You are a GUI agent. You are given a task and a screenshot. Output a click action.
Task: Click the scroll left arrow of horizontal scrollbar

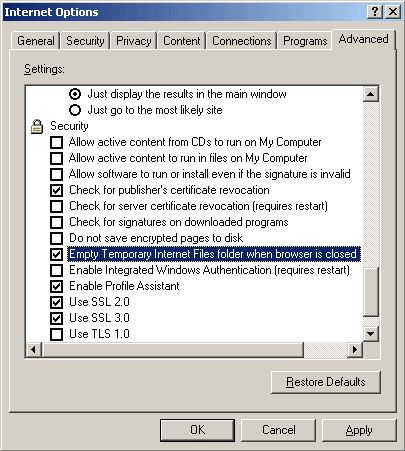tap(34, 350)
